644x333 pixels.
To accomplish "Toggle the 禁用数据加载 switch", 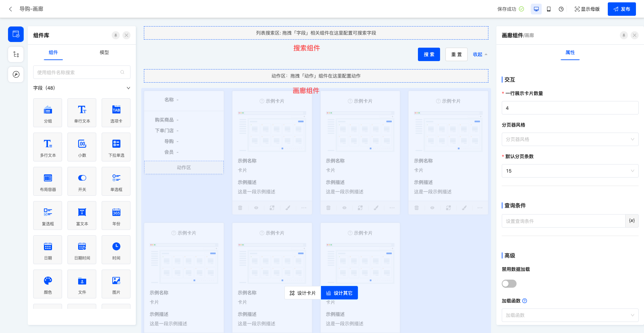I will click(509, 284).
